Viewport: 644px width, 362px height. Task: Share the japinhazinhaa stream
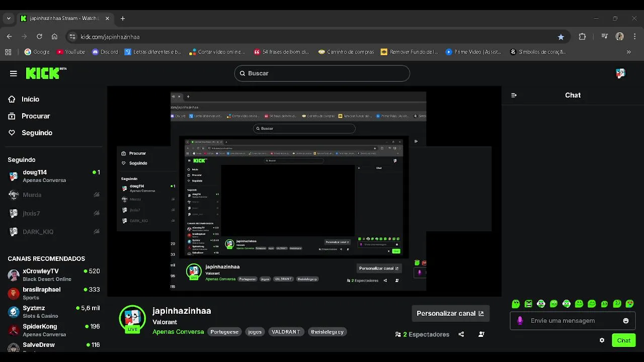pyautogui.click(x=461, y=334)
